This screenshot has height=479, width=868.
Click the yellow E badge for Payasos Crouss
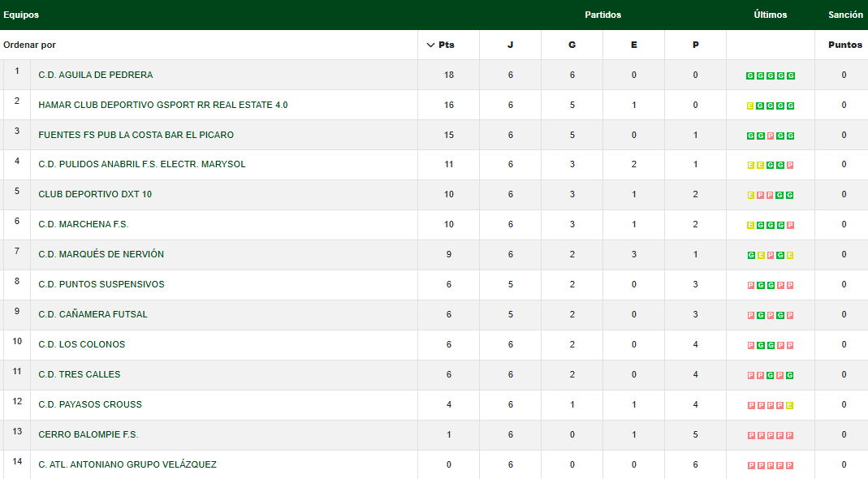click(x=790, y=405)
